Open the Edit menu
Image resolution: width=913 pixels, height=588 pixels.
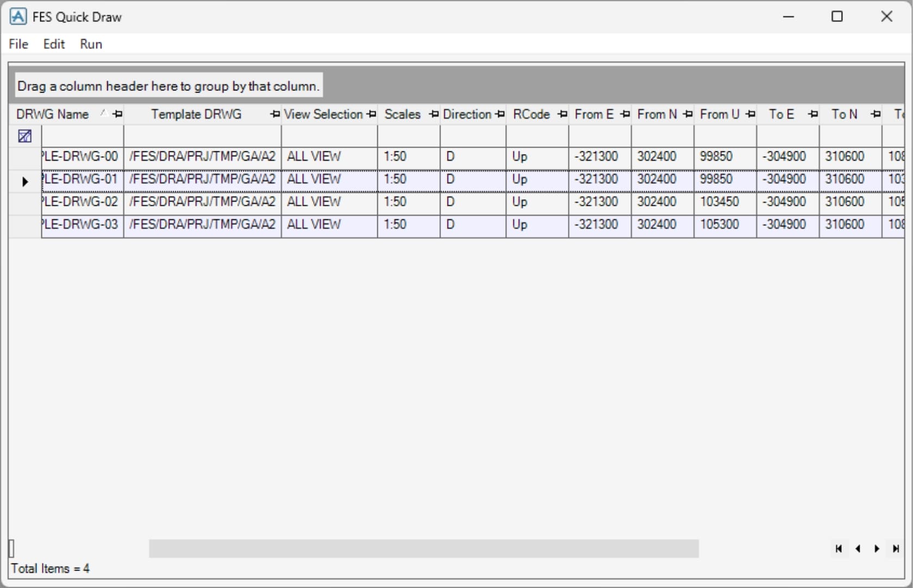point(54,44)
